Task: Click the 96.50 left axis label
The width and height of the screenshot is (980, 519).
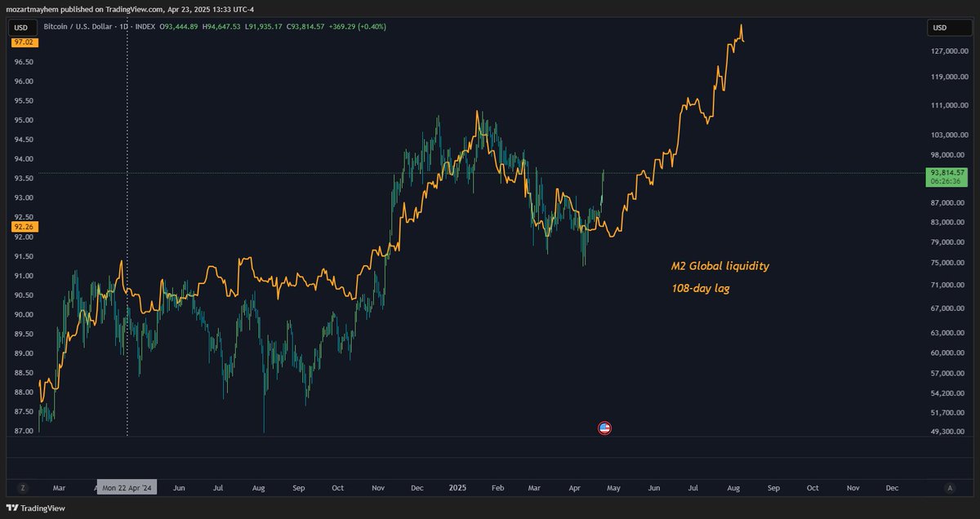Action: click(x=23, y=62)
